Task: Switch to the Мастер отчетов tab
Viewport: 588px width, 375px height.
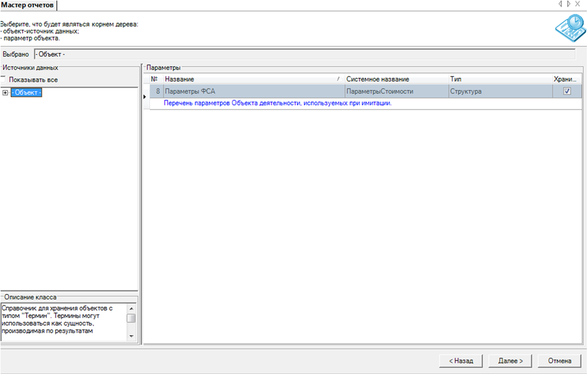Action: [x=28, y=6]
